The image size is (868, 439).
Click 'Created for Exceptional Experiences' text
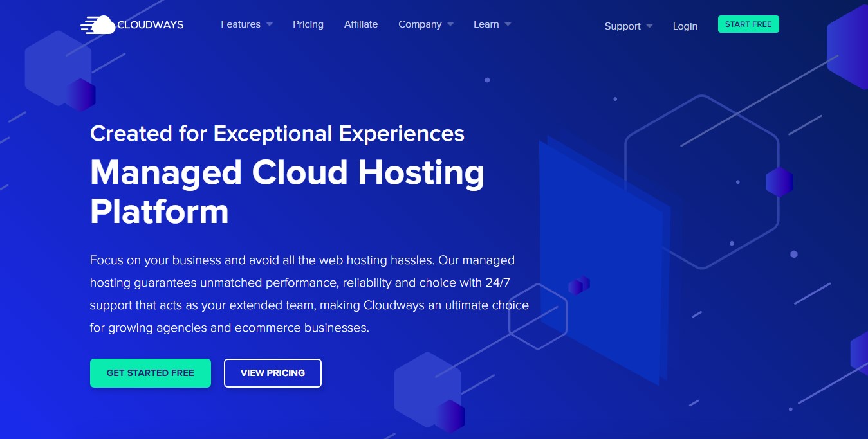[x=277, y=134]
